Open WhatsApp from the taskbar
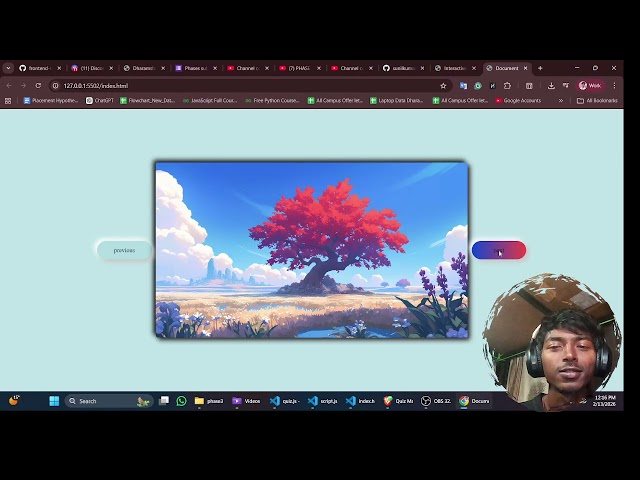 [x=182, y=401]
